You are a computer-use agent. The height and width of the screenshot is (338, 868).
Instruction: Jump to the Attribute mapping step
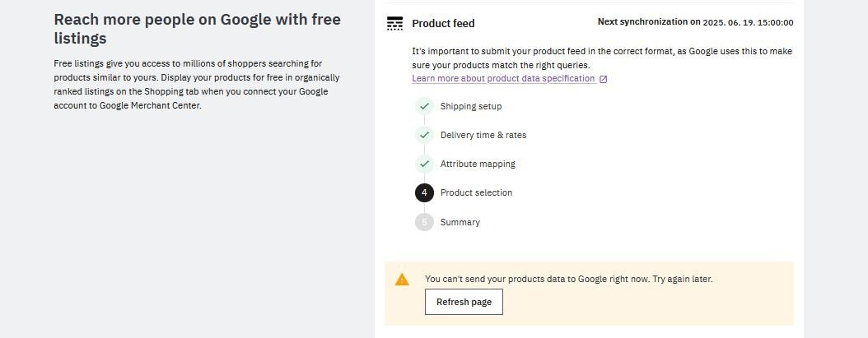tap(478, 164)
